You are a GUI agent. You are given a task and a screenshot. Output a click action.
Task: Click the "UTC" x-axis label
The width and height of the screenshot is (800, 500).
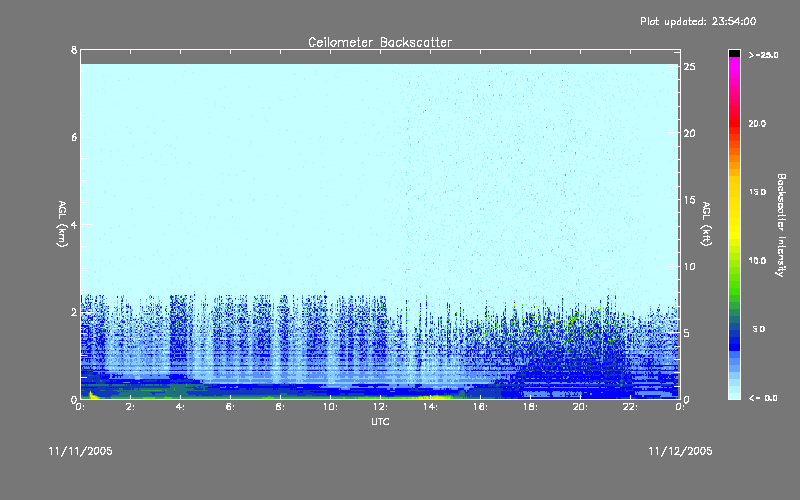(x=380, y=421)
